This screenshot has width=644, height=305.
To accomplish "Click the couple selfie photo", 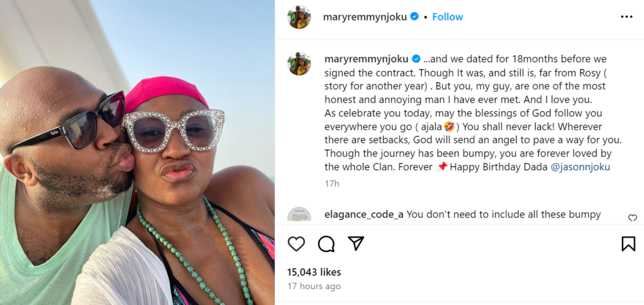I will (x=137, y=152).
